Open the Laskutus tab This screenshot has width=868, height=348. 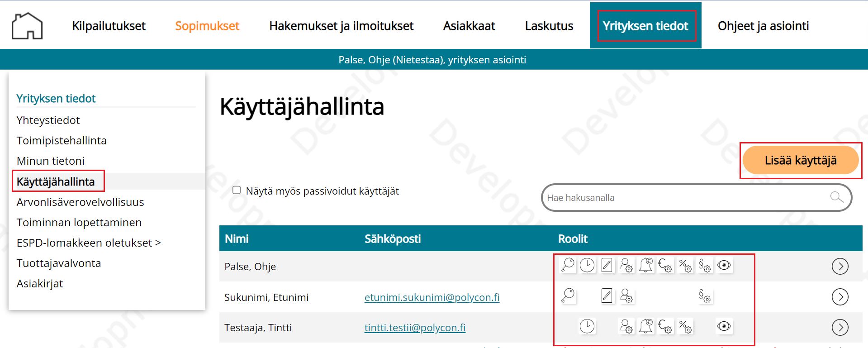[549, 26]
